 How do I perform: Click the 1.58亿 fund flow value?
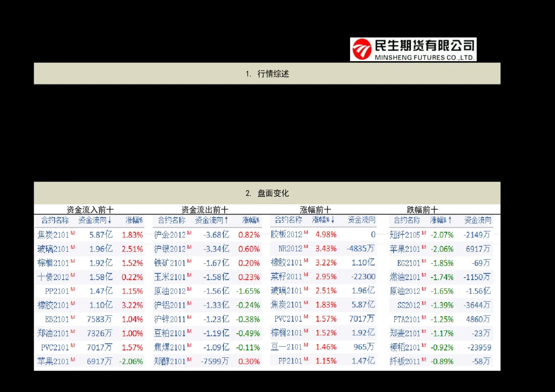coord(101,277)
